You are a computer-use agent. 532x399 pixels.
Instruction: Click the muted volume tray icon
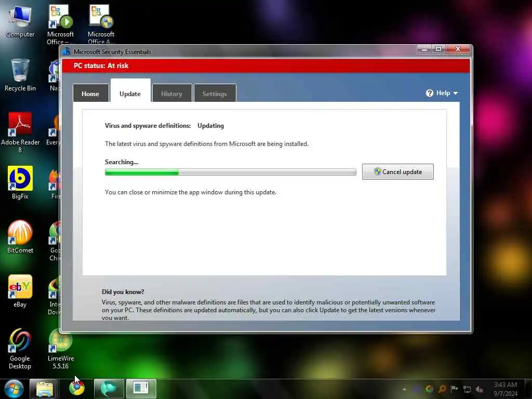(480, 390)
